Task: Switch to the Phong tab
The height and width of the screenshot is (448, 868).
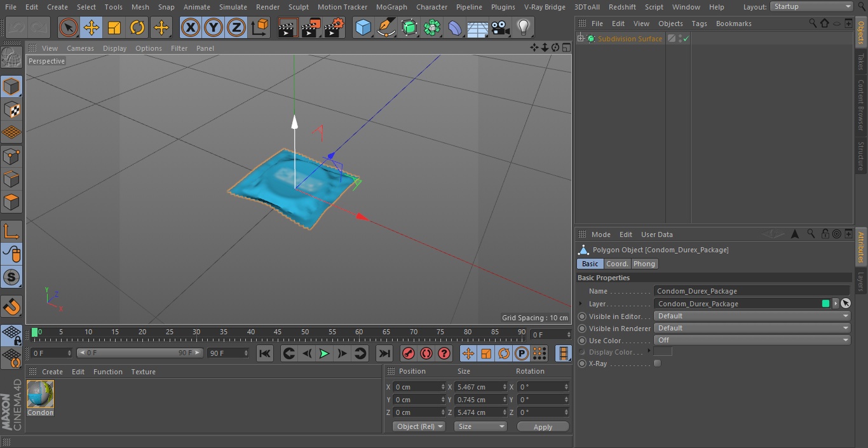Action: click(644, 264)
